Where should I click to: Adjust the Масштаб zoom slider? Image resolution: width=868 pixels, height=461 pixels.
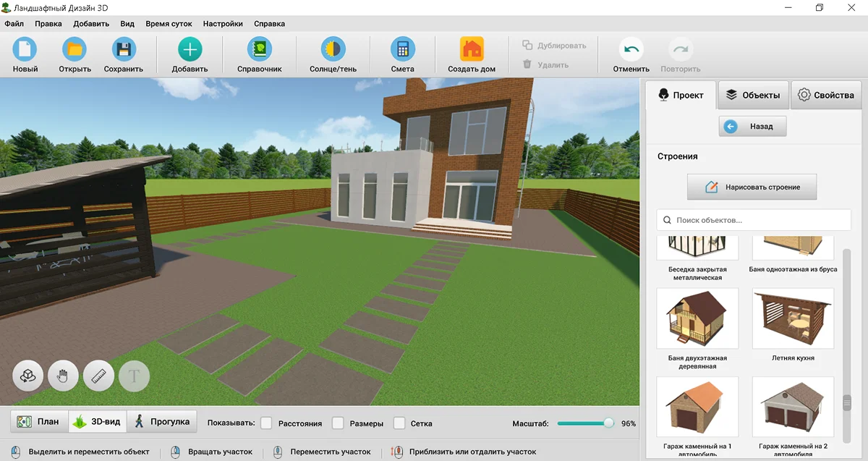pyautogui.click(x=608, y=423)
